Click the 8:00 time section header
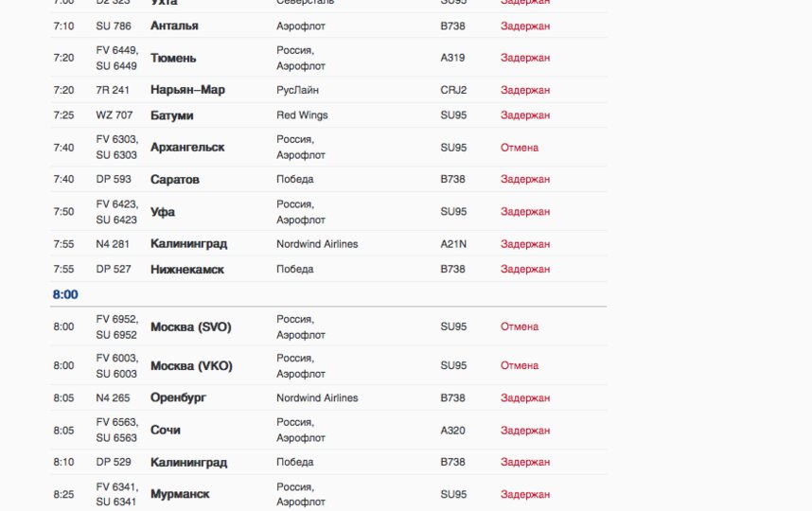 tap(65, 294)
